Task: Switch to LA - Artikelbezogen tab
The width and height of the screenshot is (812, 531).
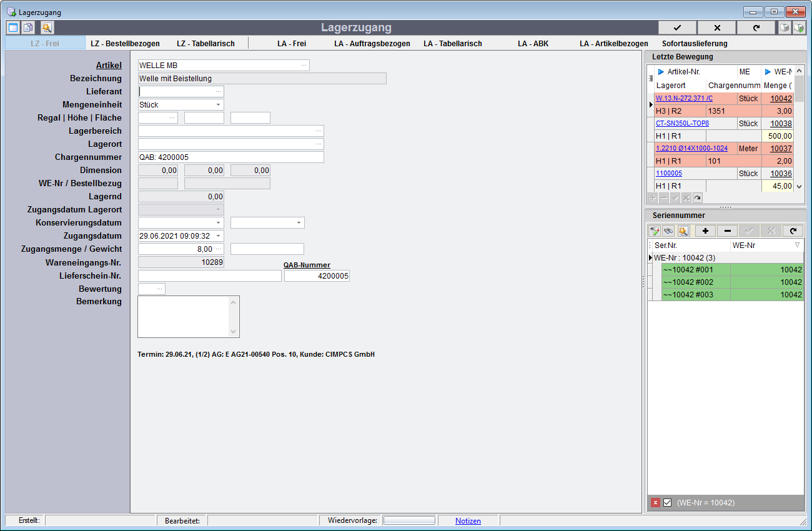Action: coord(614,44)
